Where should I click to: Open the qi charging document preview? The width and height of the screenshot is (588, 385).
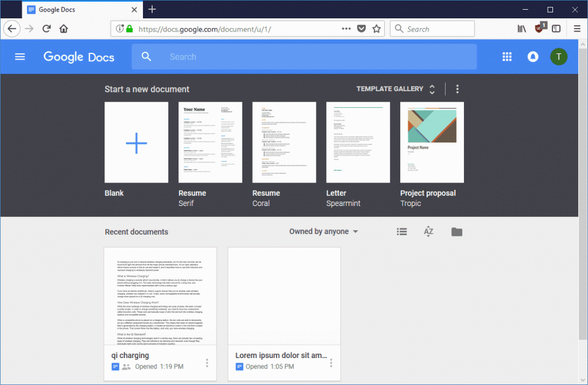click(x=160, y=296)
